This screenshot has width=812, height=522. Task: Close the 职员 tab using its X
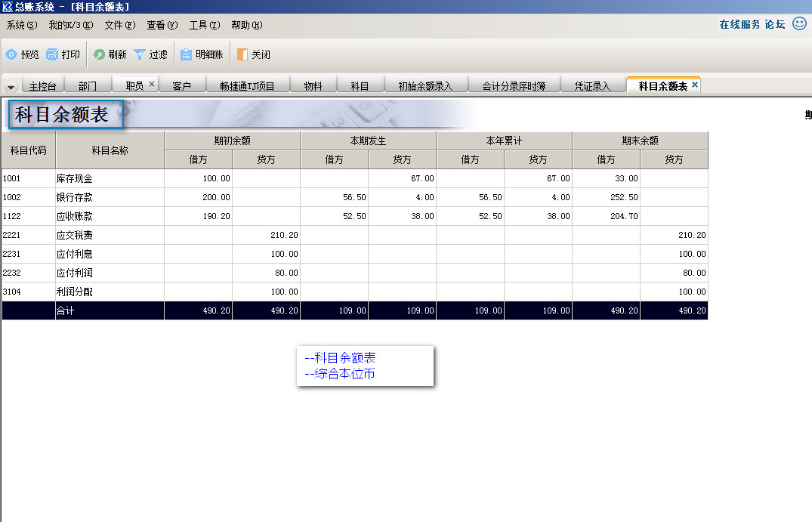tap(152, 85)
